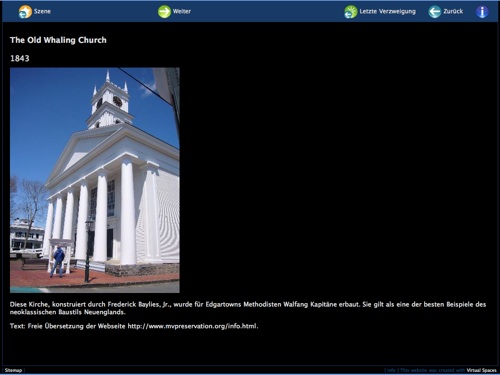Open the Sitemap footer link
The height and width of the screenshot is (375, 500).
pos(13,370)
